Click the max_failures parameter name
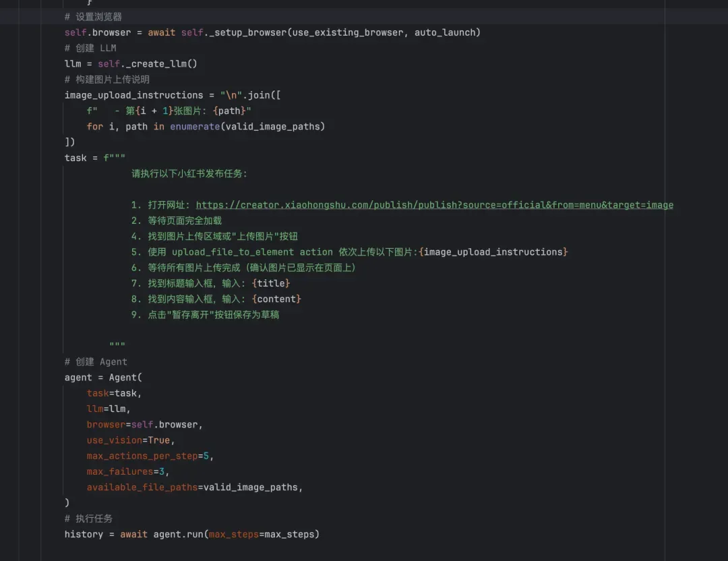 coord(120,472)
